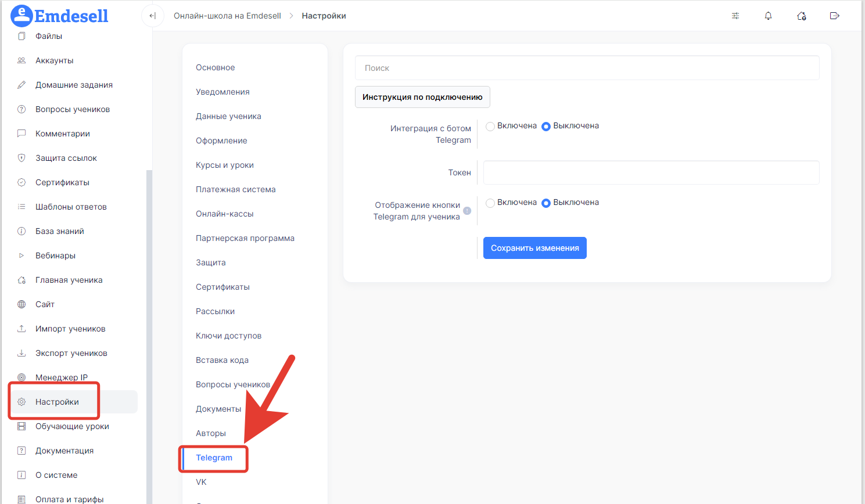This screenshot has width=865, height=504.
Task: Click the О системе info icon
Action: tap(21, 475)
